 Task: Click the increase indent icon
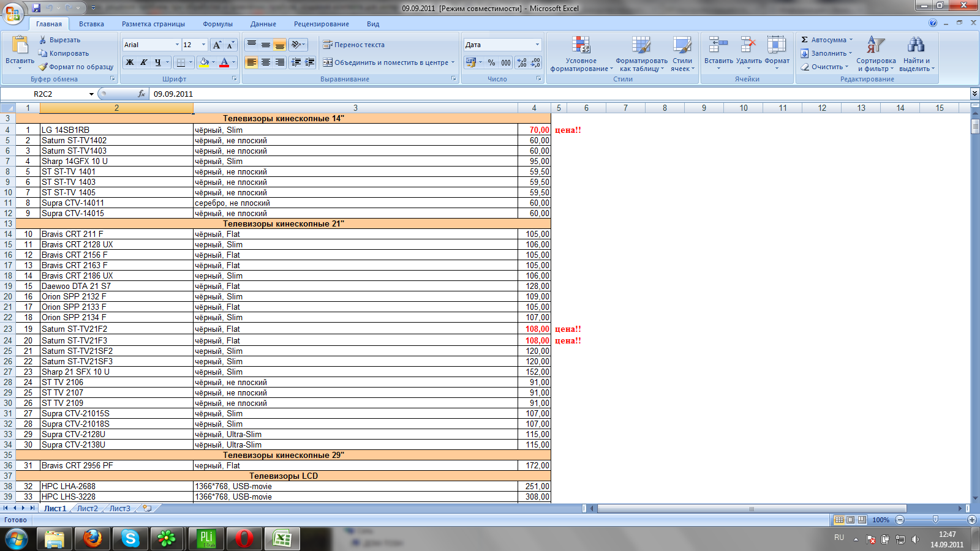[x=310, y=62]
